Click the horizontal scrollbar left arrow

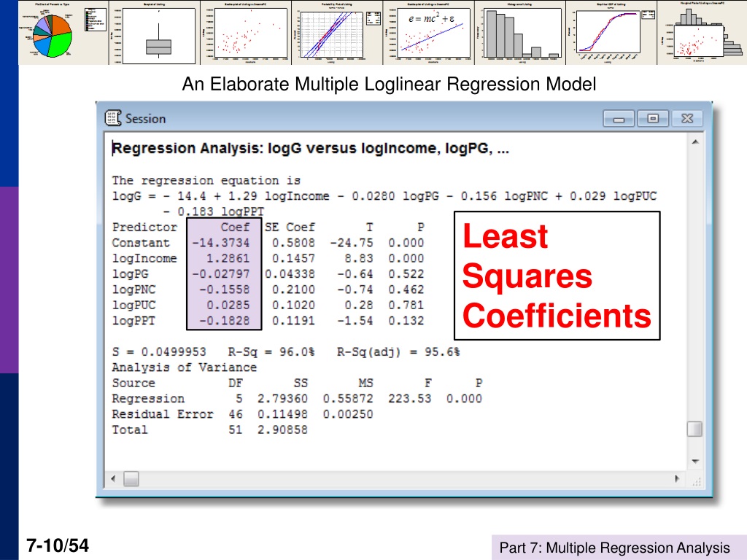[112, 479]
